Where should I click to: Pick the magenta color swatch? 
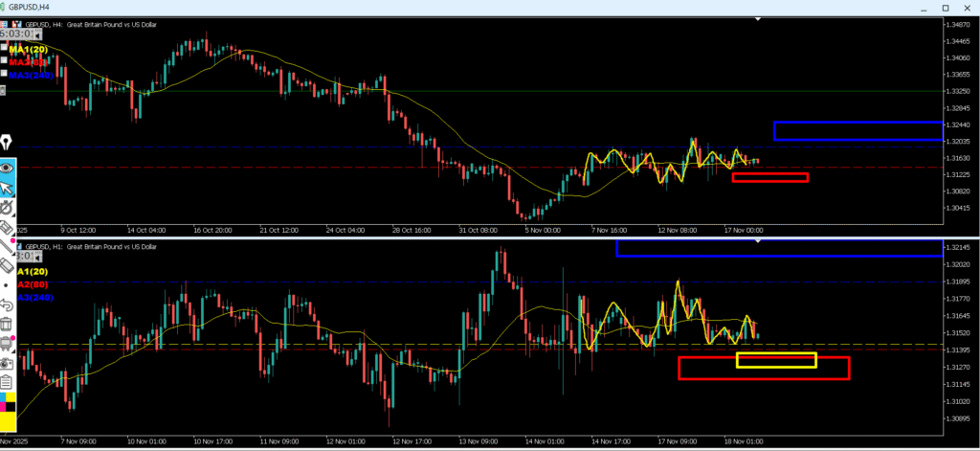pos(4,407)
